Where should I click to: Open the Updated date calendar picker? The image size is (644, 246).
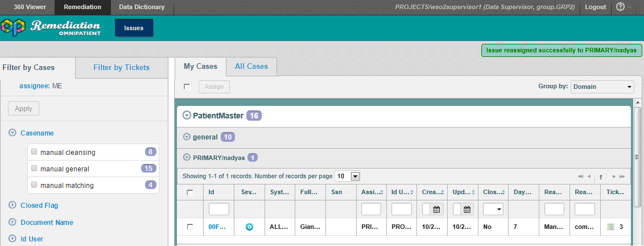point(467,209)
